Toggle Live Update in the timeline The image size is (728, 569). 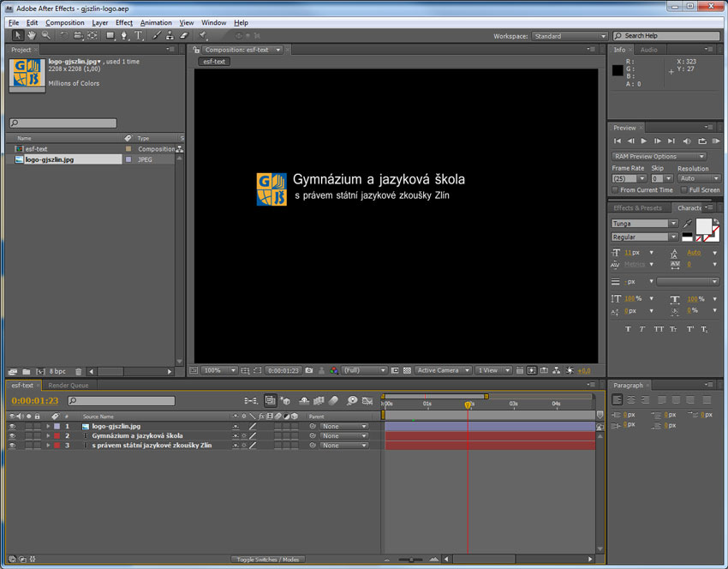pyautogui.click(x=270, y=400)
